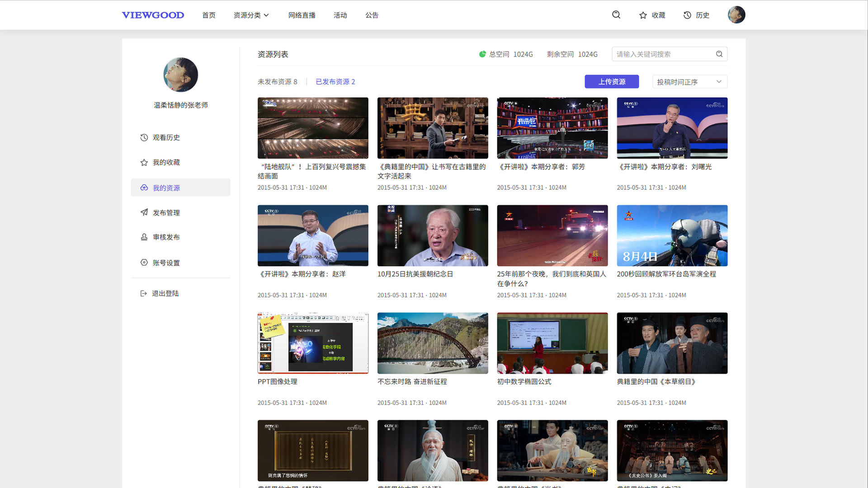Click the 账号设置 gear icon
868x488 pixels.
pos(144,263)
